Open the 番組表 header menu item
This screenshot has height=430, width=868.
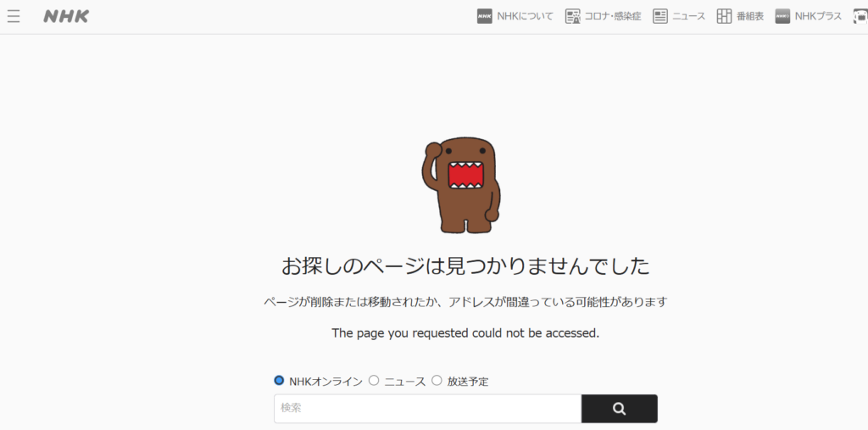tap(750, 16)
